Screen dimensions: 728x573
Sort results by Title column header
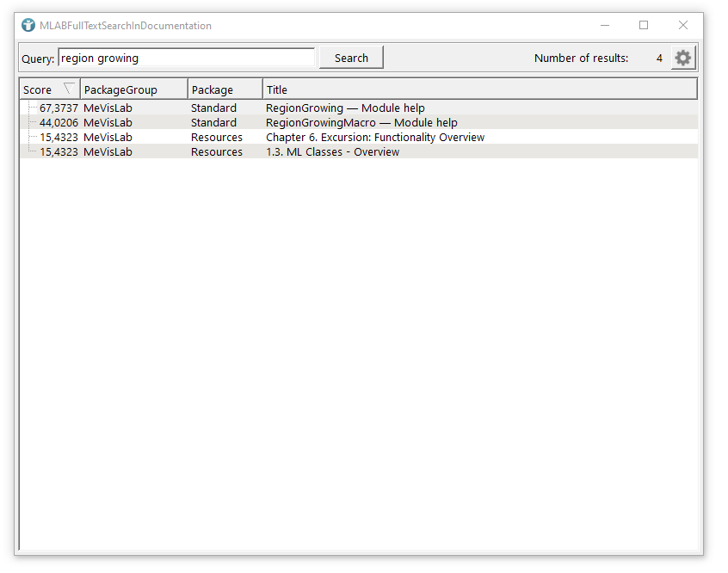tap(478, 89)
